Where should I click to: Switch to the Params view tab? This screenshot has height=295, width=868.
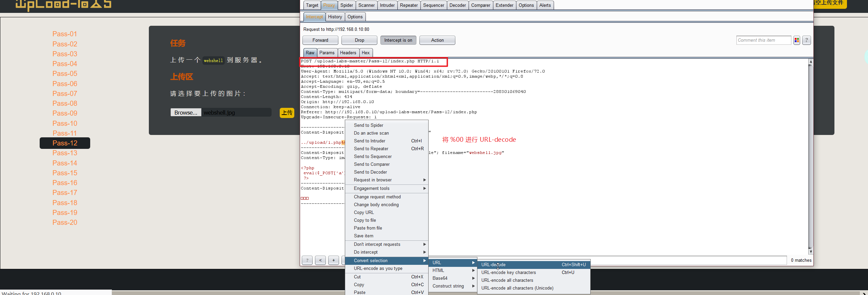point(327,53)
